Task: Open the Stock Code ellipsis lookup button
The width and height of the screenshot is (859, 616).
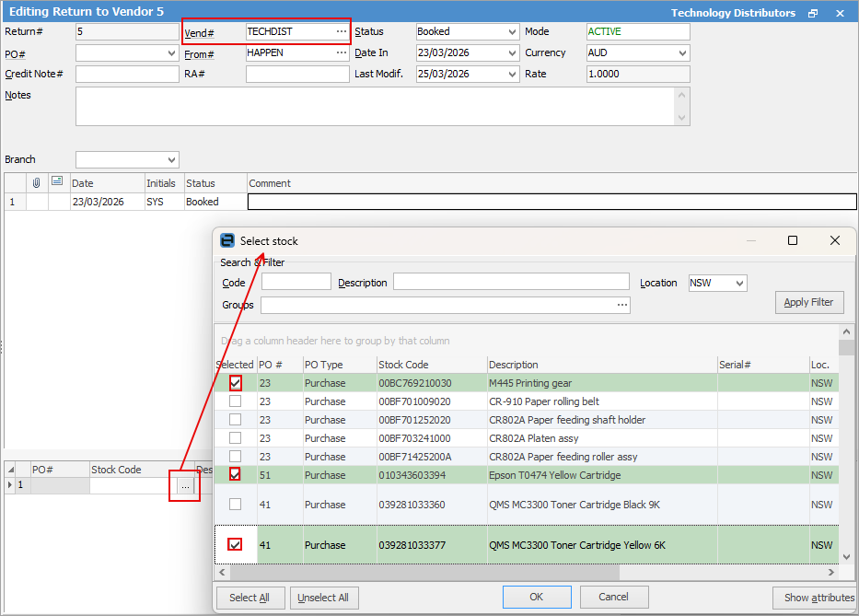Action: (185, 485)
